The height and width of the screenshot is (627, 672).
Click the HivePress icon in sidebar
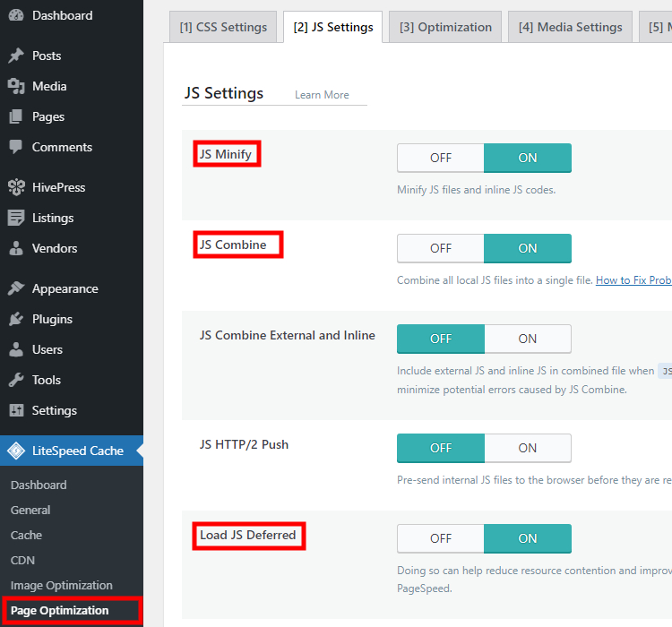coord(16,187)
